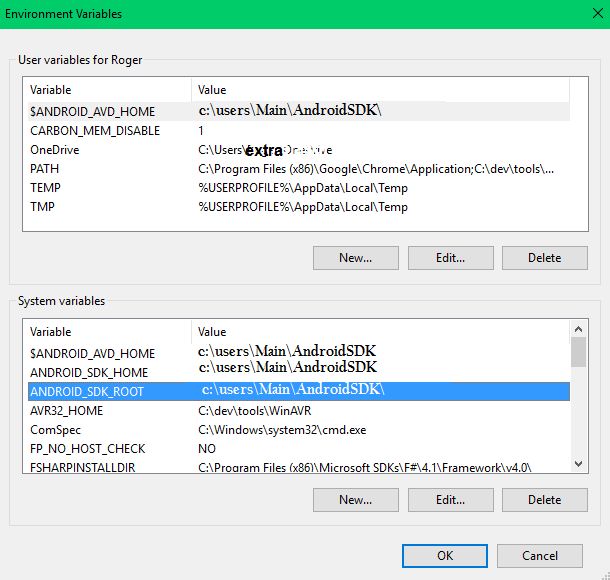Cancel the Environment Variables dialog
This screenshot has width=610, height=580.
540,556
